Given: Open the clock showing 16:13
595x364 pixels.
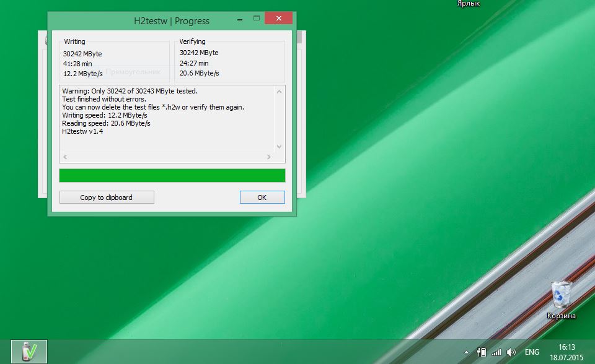Looking at the screenshot, I should point(566,352).
